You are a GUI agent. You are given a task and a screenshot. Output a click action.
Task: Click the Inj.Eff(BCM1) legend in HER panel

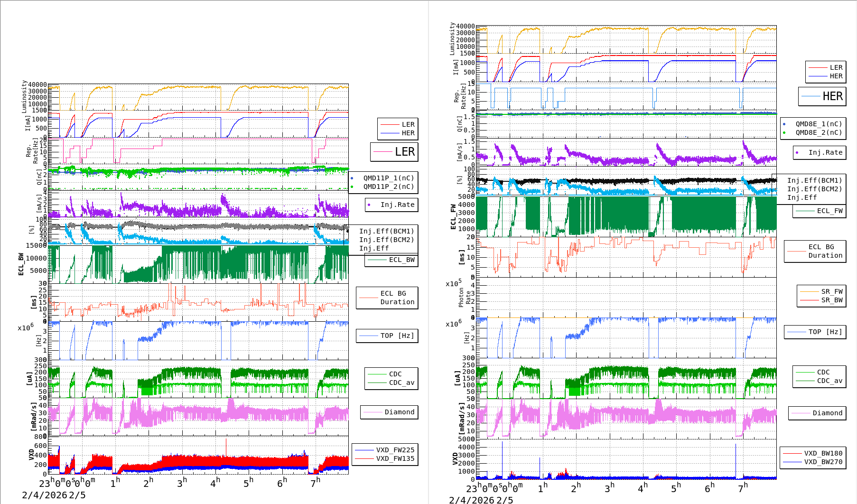(x=814, y=180)
